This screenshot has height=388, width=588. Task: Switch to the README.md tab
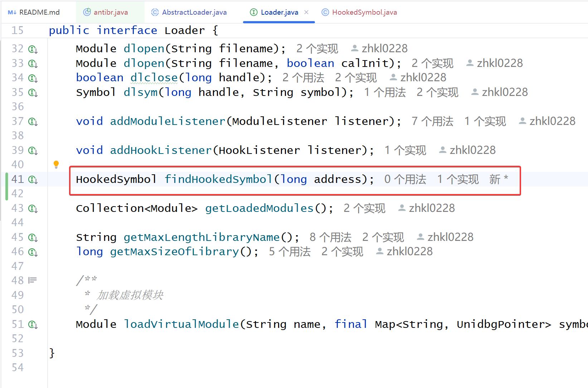tap(34, 12)
